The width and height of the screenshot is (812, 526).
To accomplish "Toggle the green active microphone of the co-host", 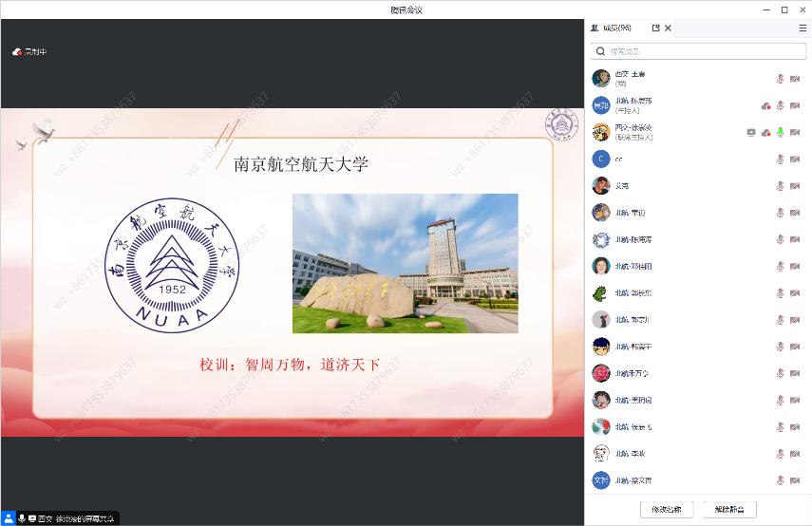I will point(780,133).
